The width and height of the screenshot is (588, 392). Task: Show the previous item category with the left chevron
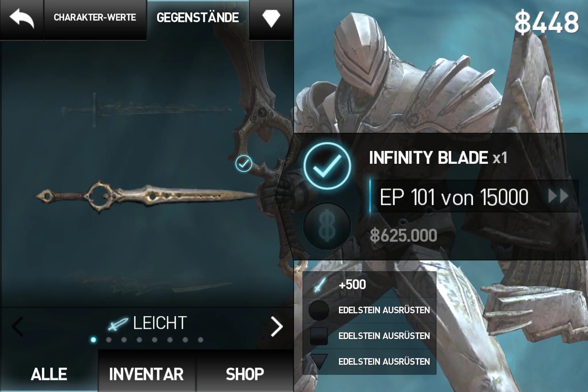(x=18, y=326)
